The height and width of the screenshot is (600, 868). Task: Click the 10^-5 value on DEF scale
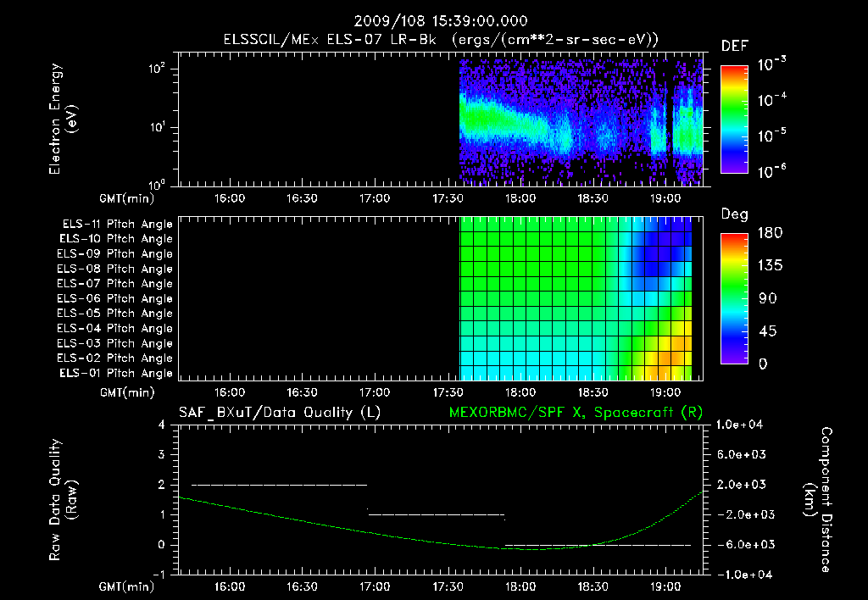pyautogui.click(x=771, y=136)
